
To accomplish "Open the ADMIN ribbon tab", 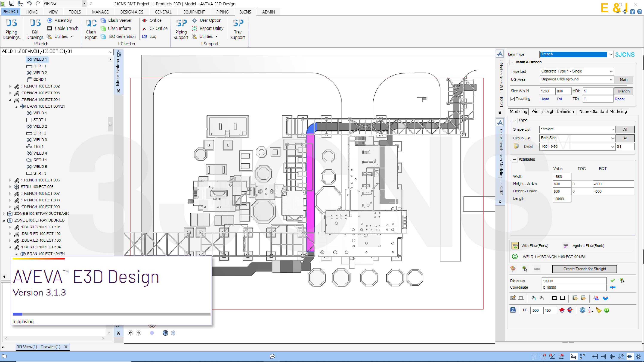I will pyautogui.click(x=269, y=12).
